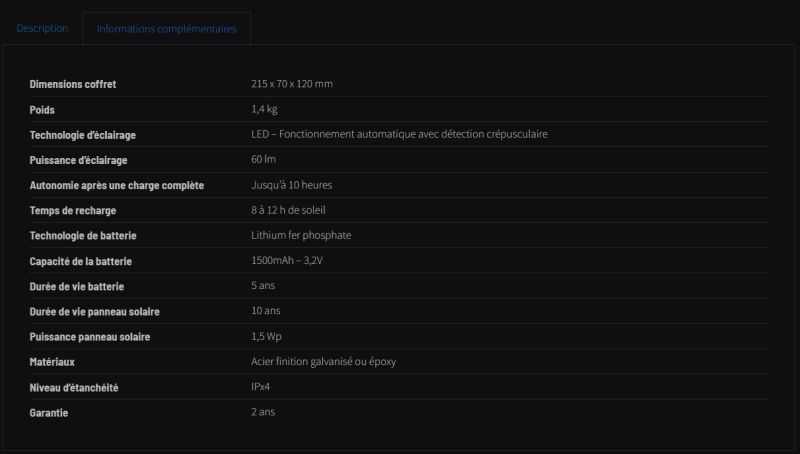Image resolution: width=800 pixels, height=454 pixels.
Task: Click the 60 lm value
Action: click(263, 160)
